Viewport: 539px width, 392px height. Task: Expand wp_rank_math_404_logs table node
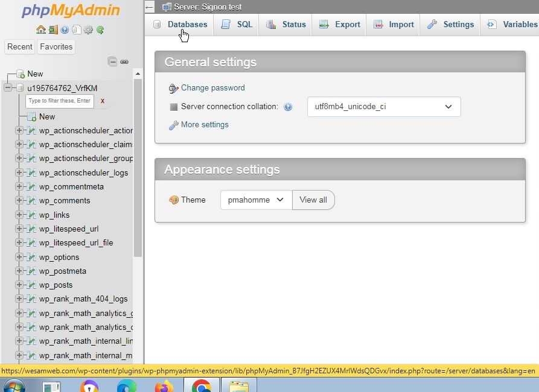[x=19, y=299]
